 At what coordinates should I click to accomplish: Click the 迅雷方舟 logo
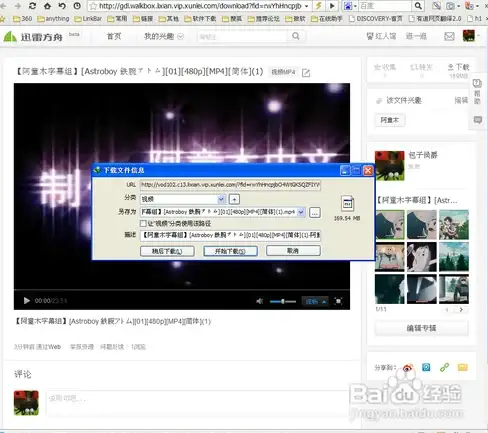coord(33,37)
